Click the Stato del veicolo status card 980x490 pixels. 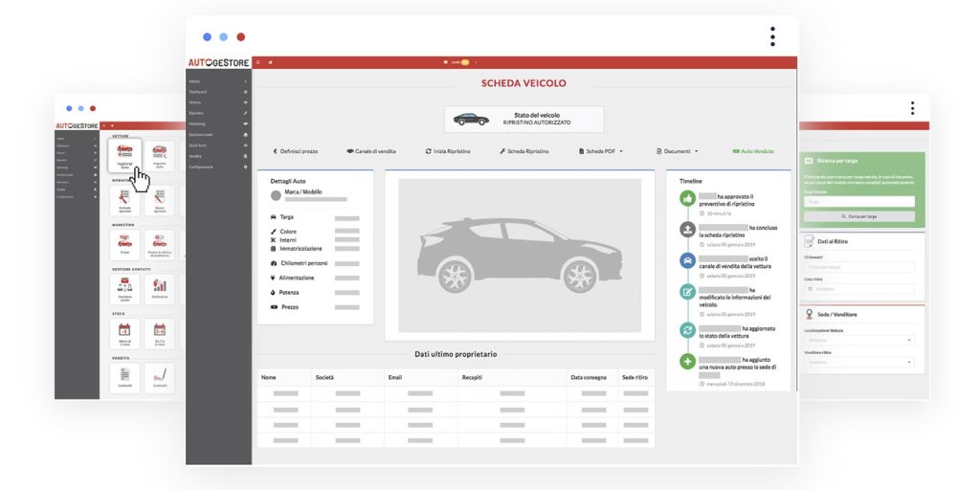click(x=524, y=120)
